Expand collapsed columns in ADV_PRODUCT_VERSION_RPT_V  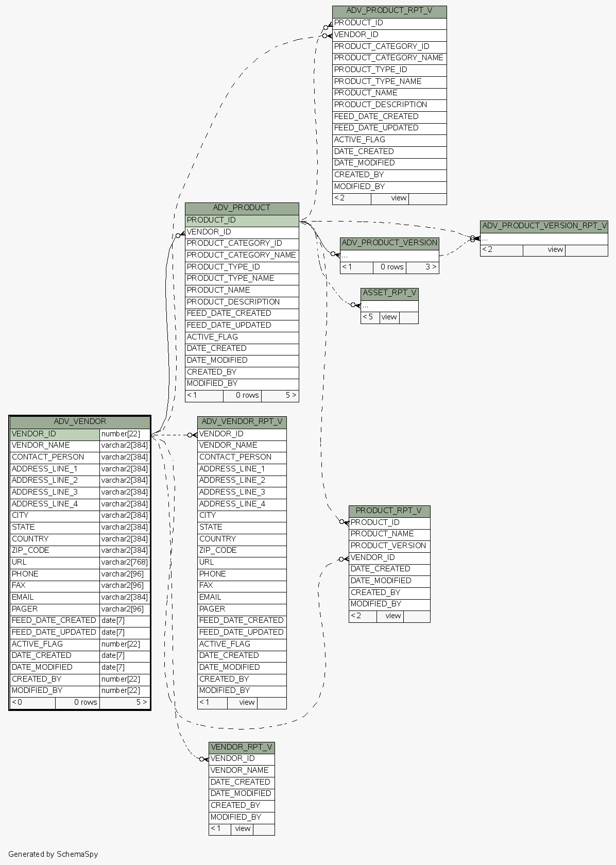click(544, 239)
